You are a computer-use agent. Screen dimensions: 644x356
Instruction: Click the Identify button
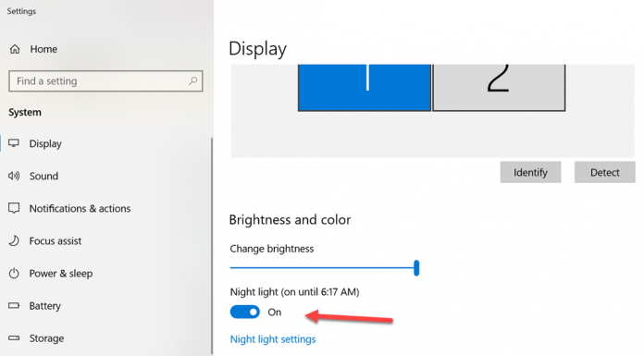(530, 172)
